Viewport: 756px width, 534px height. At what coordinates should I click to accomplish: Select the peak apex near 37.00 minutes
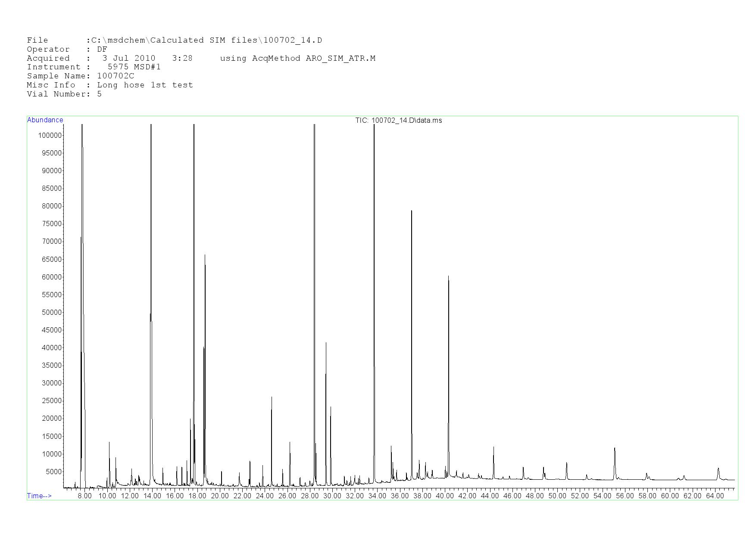click(412, 211)
